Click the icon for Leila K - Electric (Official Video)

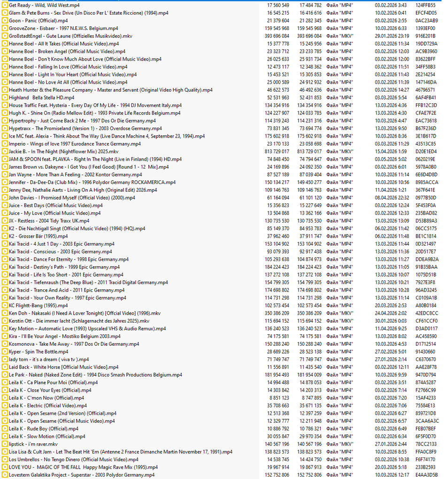coord(5,406)
